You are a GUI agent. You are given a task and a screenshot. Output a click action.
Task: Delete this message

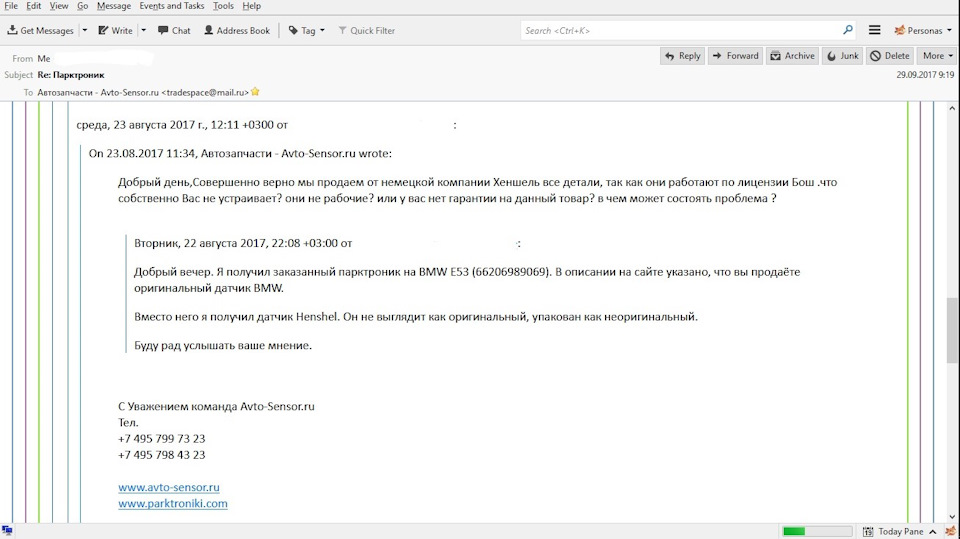click(890, 56)
